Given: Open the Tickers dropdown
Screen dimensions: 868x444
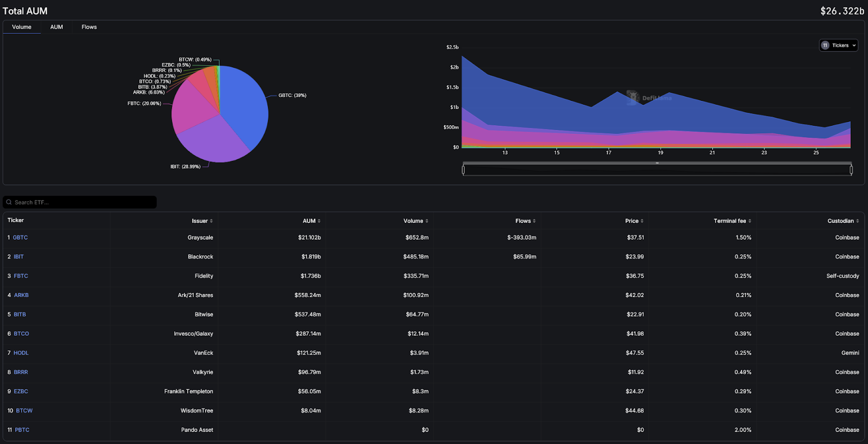Looking at the screenshot, I should pos(839,46).
